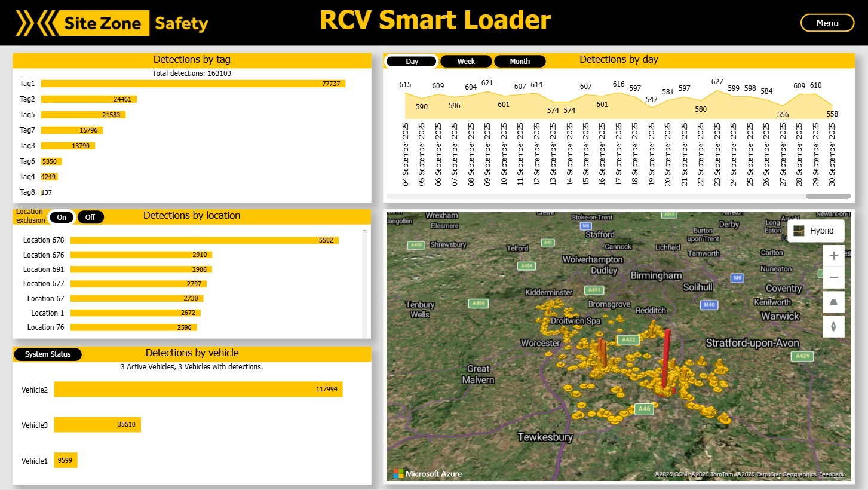This screenshot has height=490, width=868.
Task: Reset map rotation with compass control
Action: point(834,326)
